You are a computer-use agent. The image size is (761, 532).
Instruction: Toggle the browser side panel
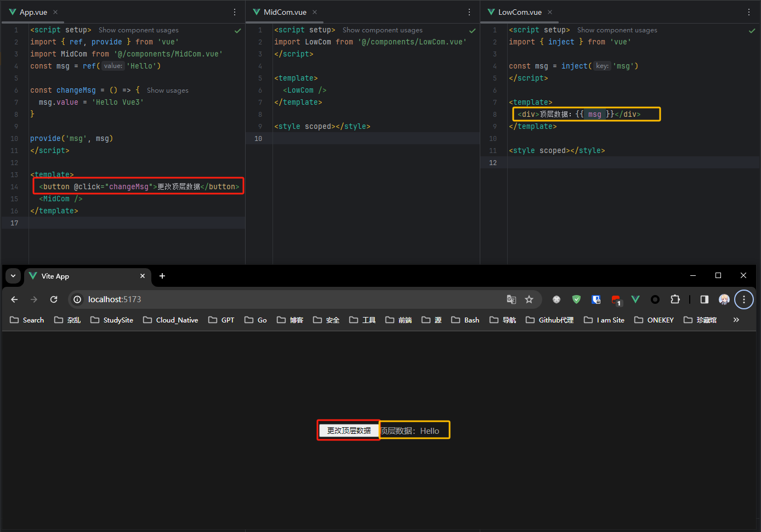(705, 299)
